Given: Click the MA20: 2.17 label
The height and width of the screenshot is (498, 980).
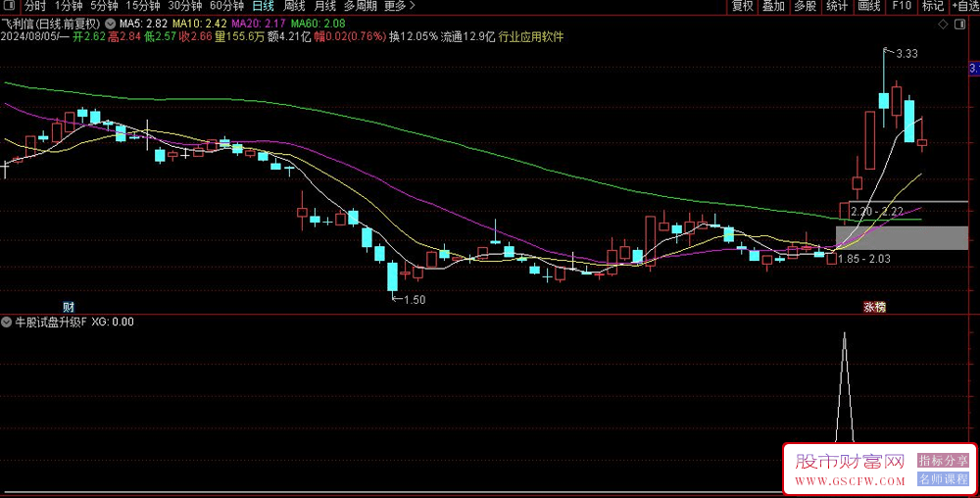Looking at the screenshot, I should [259, 24].
